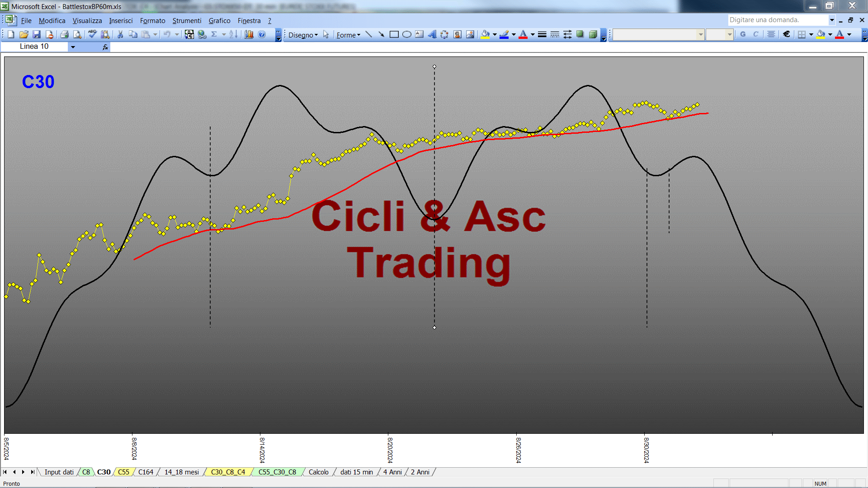
Task: Click the Digitare una domanda help field
Action: [778, 20]
